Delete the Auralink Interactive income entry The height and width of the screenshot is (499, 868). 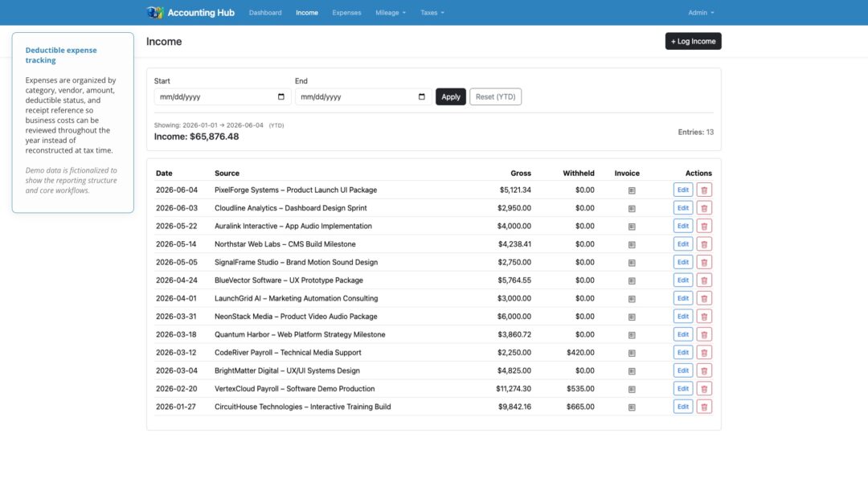pos(704,226)
